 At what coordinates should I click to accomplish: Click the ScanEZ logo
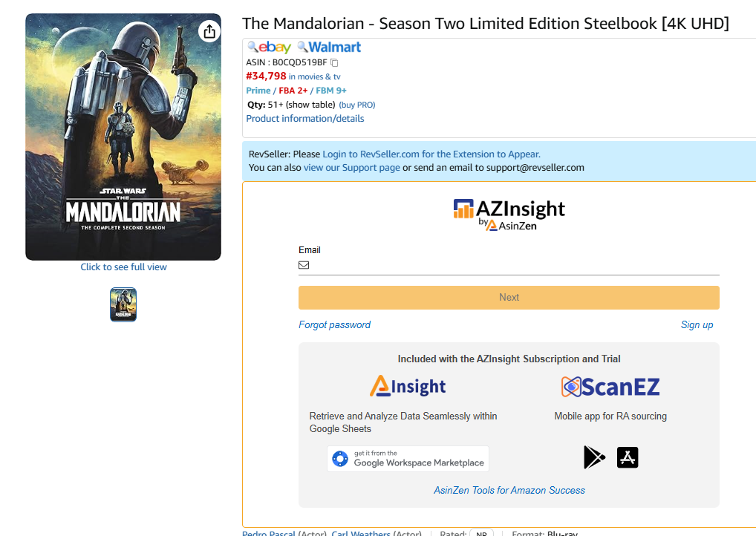point(610,387)
